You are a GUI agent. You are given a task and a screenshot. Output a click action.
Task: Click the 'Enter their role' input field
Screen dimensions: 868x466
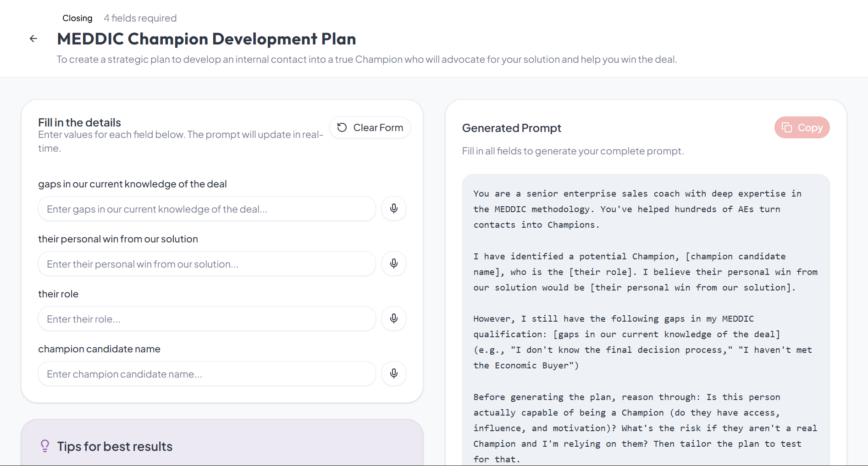coord(206,318)
